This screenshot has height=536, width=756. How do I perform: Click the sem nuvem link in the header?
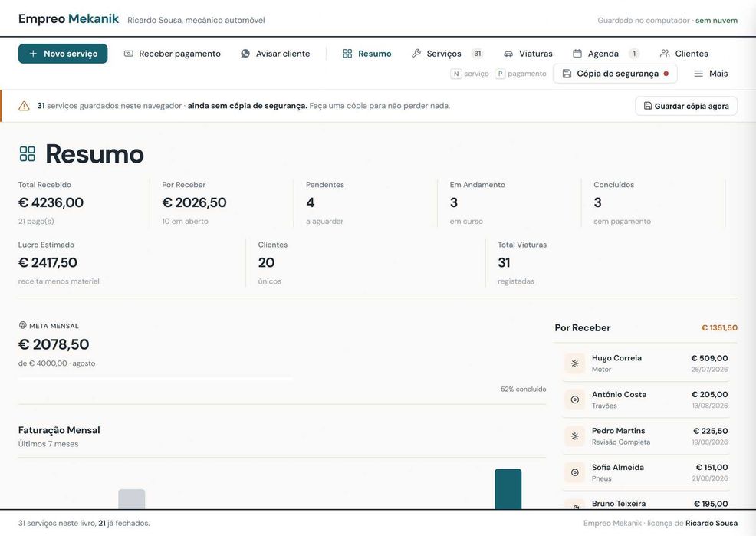(x=716, y=20)
